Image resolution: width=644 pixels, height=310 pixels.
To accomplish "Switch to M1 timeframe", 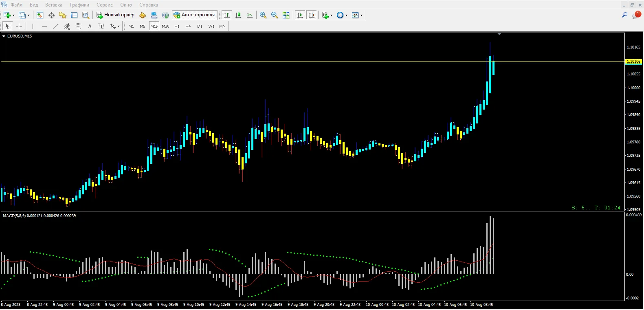I will point(131,26).
